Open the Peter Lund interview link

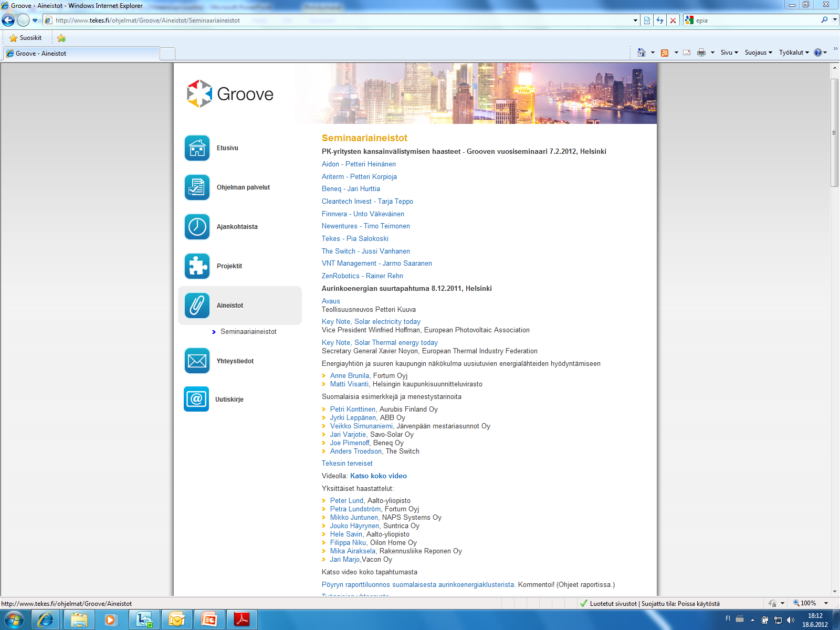347,501
